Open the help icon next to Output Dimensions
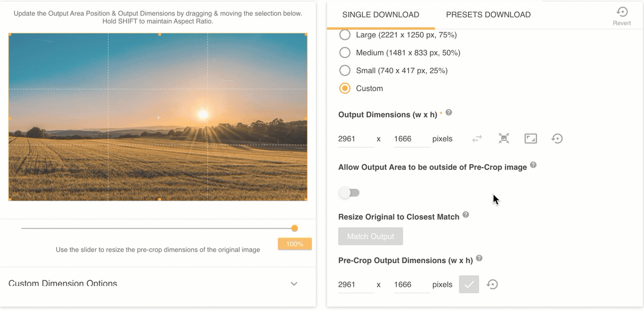 [x=449, y=113]
